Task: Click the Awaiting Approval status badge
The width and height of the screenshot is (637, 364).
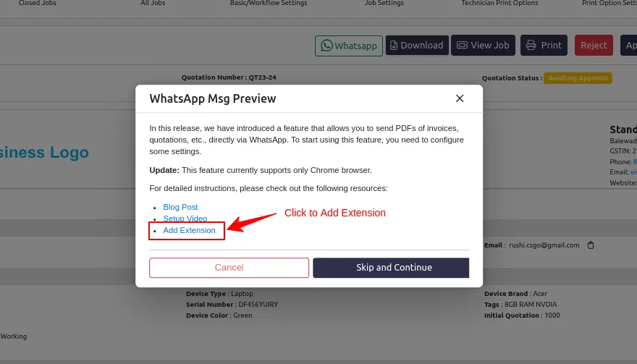Action: coord(578,78)
